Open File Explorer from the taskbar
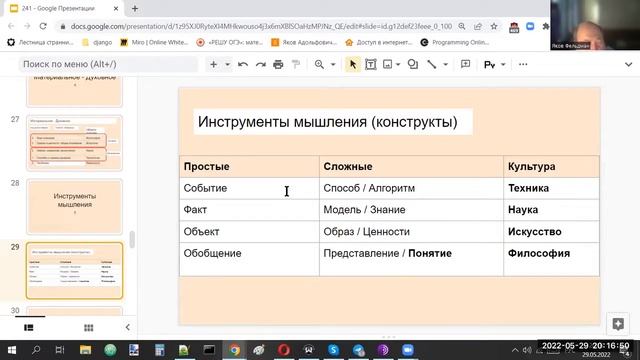 (x=85, y=350)
